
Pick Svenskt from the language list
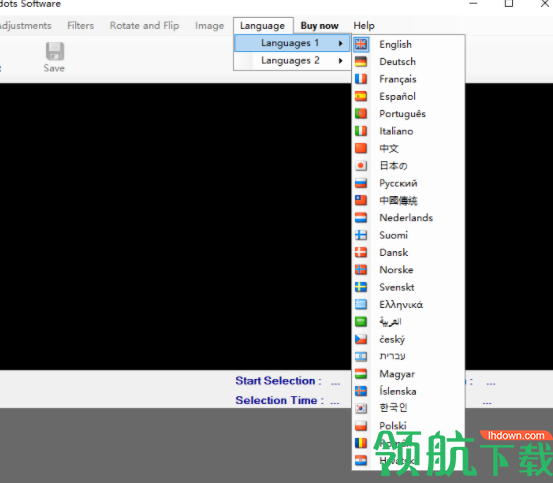click(x=408, y=287)
